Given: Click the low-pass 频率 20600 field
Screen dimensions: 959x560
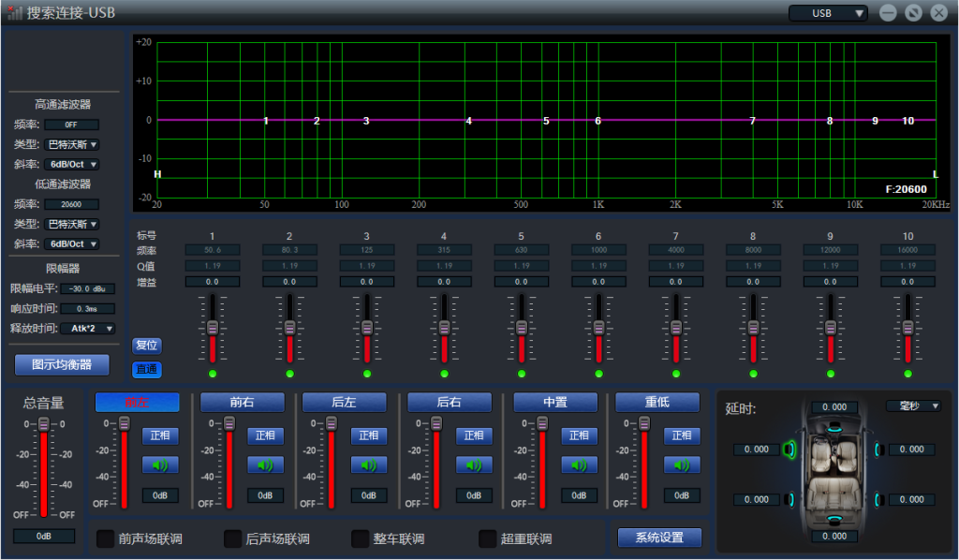Looking at the screenshot, I should [x=71, y=204].
